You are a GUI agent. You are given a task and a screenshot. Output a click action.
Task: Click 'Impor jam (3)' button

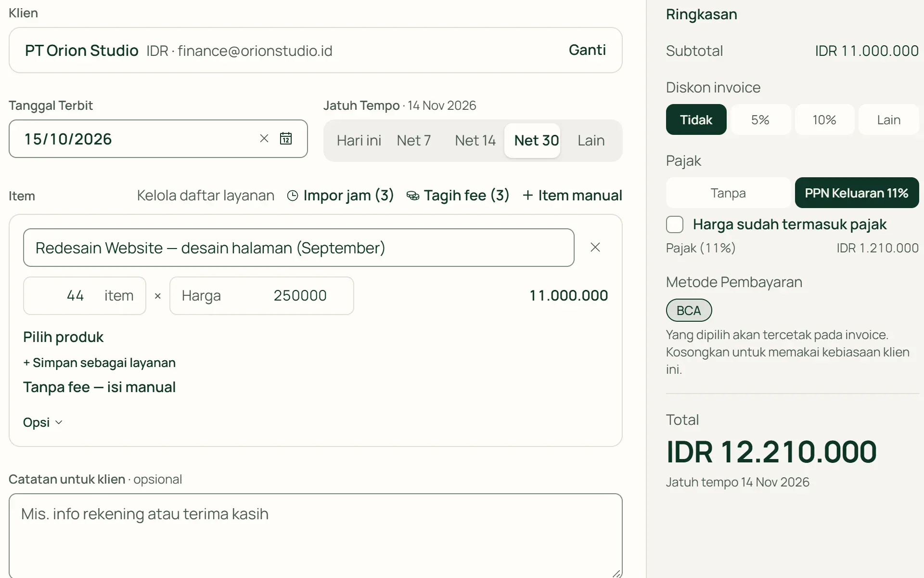click(x=340, y=195)
